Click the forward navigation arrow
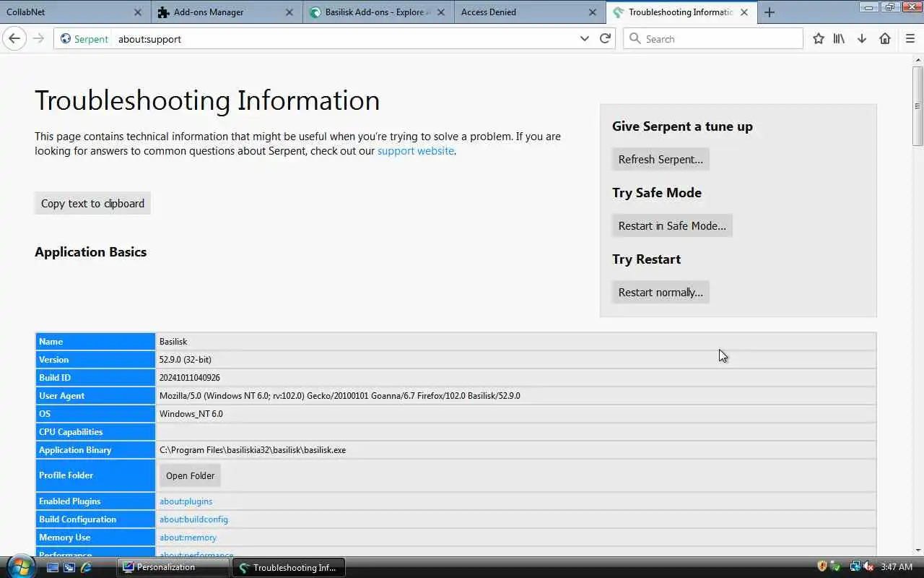The height and width of the screenshot is (578, 924). pos(39,38)
